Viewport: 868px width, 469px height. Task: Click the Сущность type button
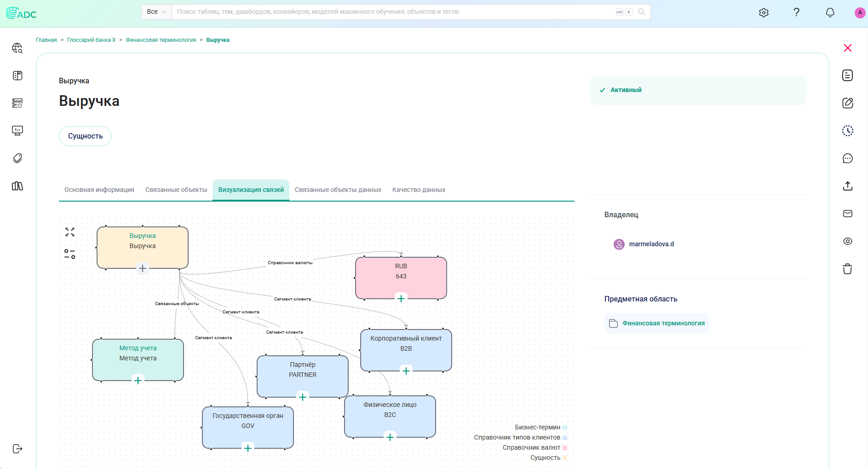[85, 136]
